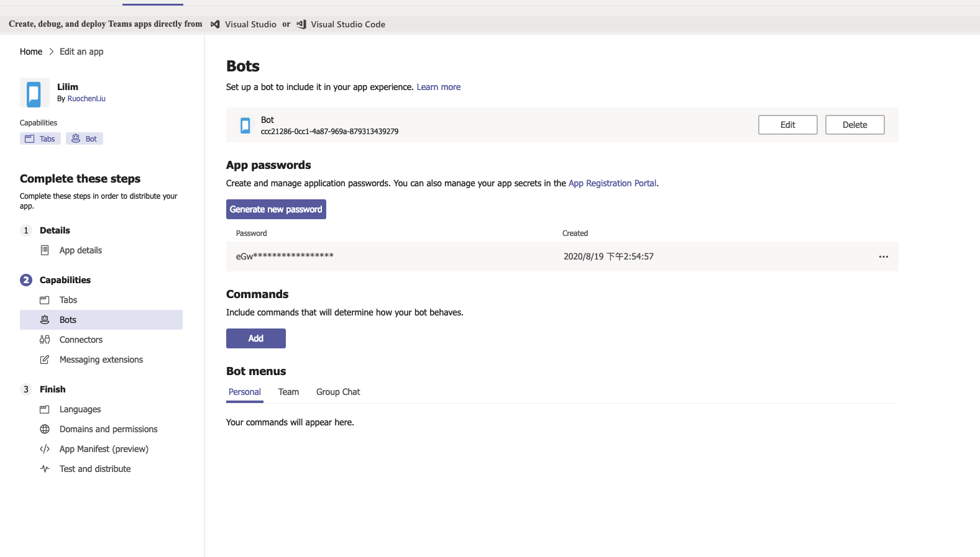Switch to Group Chat tab
Image resolution: width=980 pixels, height=557 pixels.
click(x=338, y=392)
